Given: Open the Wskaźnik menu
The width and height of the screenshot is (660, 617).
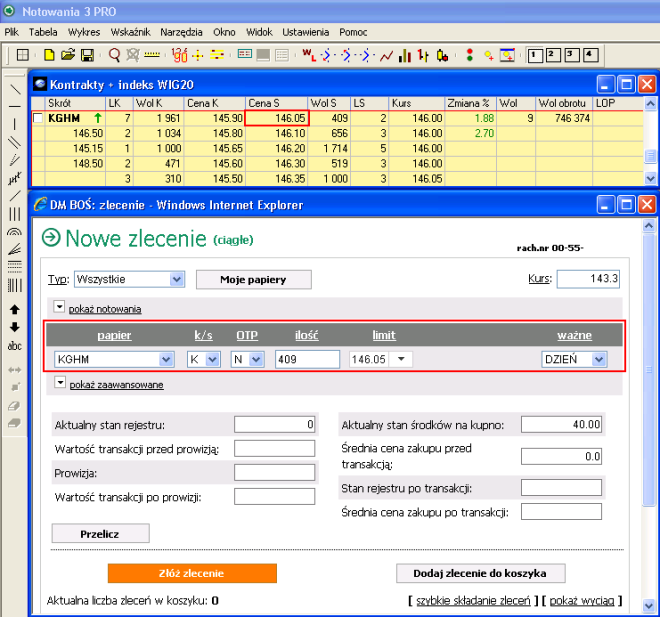Looking at the screenshot, I should point(130,32).
